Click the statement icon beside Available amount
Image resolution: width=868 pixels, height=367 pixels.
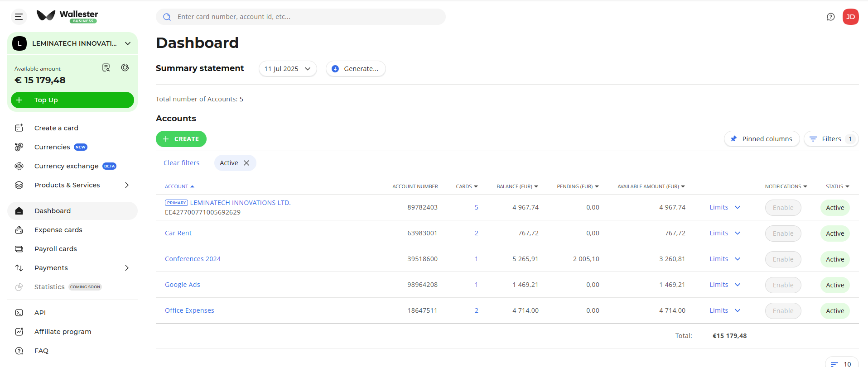tap(106, 68)
